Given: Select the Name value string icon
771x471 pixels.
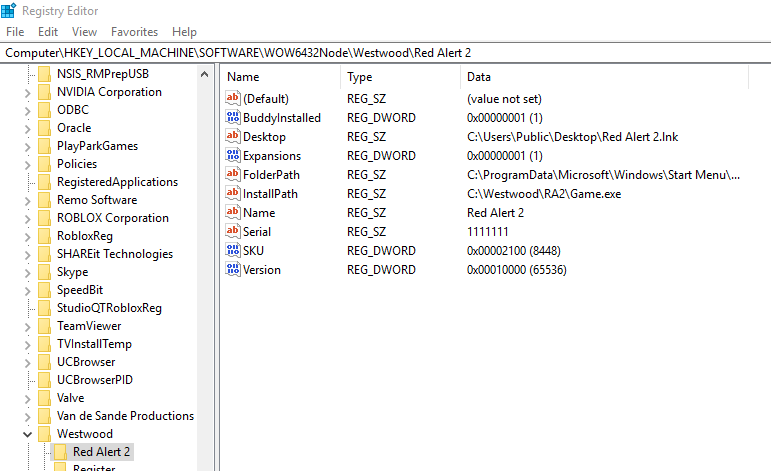Looking at the screenshot, I should [233, 212].
